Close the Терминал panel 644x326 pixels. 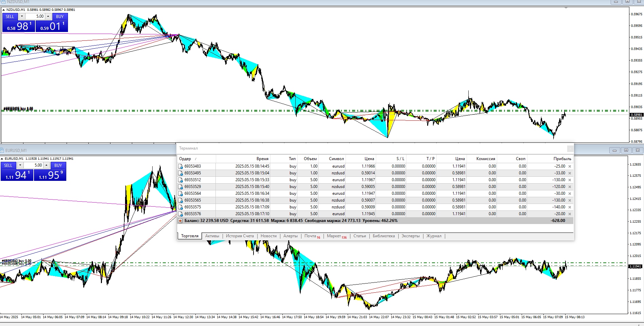tap(570, 149)
